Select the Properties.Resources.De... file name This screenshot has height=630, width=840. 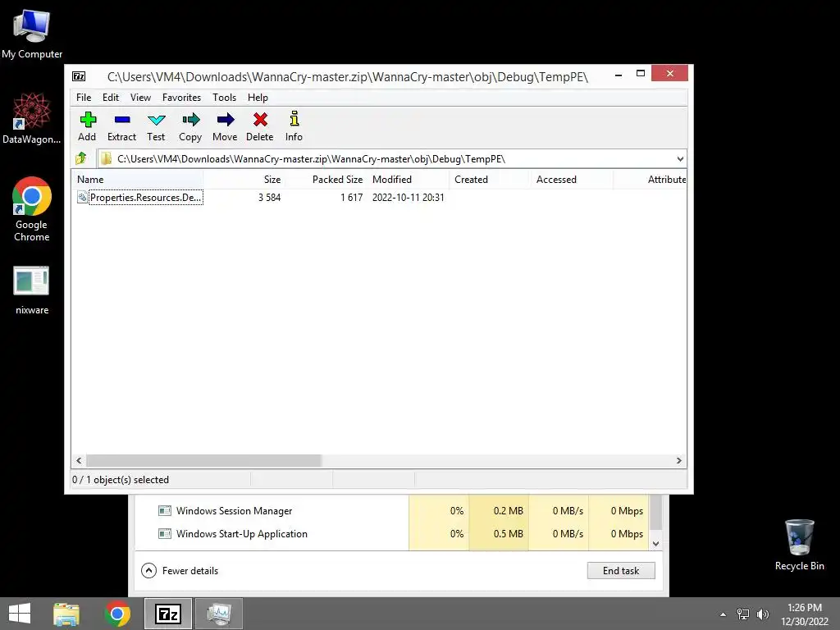[146, 197]
